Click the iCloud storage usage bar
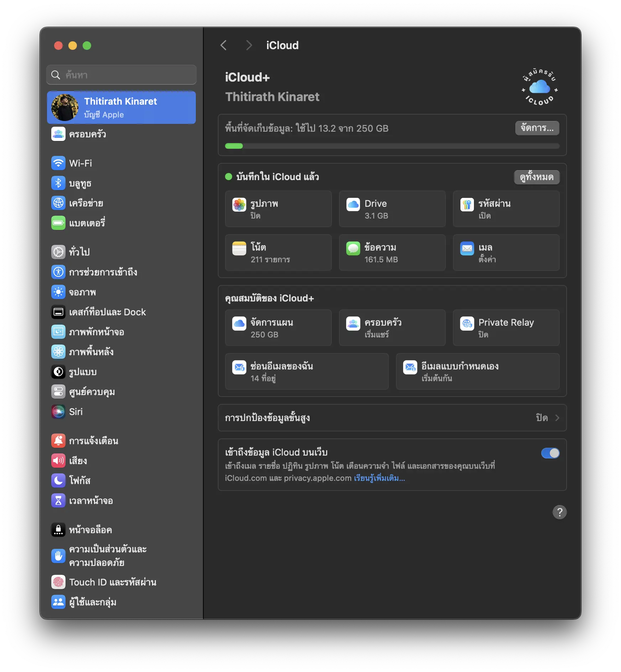The width and height of the screenshot is (621, 672). [392, 146]
